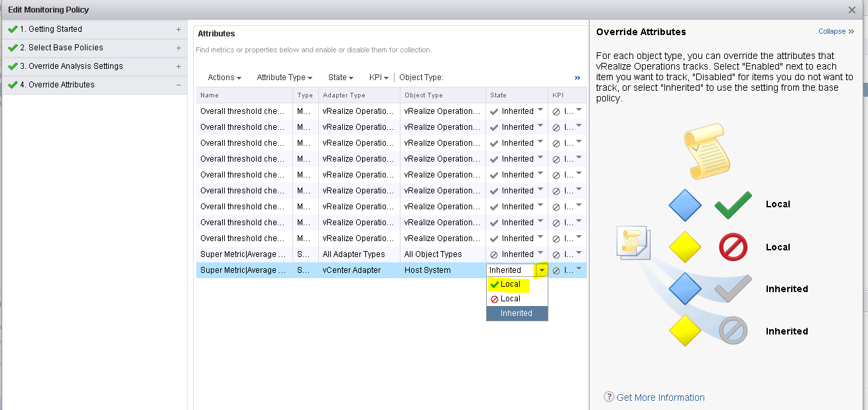The width and height of the screenshot is (868, 410).
Task: Collapse the Override Attributes help panel
Action: point(836,31)
